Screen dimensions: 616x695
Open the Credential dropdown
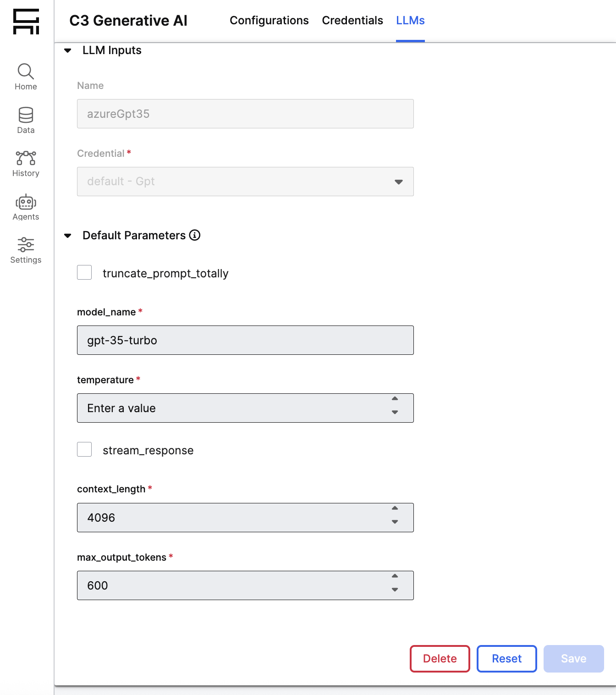(245, 182)
